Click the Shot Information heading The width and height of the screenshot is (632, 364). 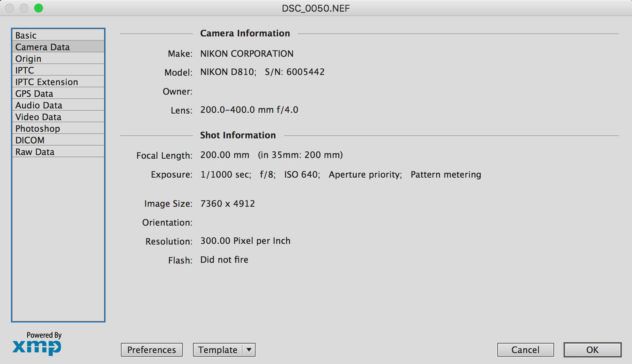(238, 135)
